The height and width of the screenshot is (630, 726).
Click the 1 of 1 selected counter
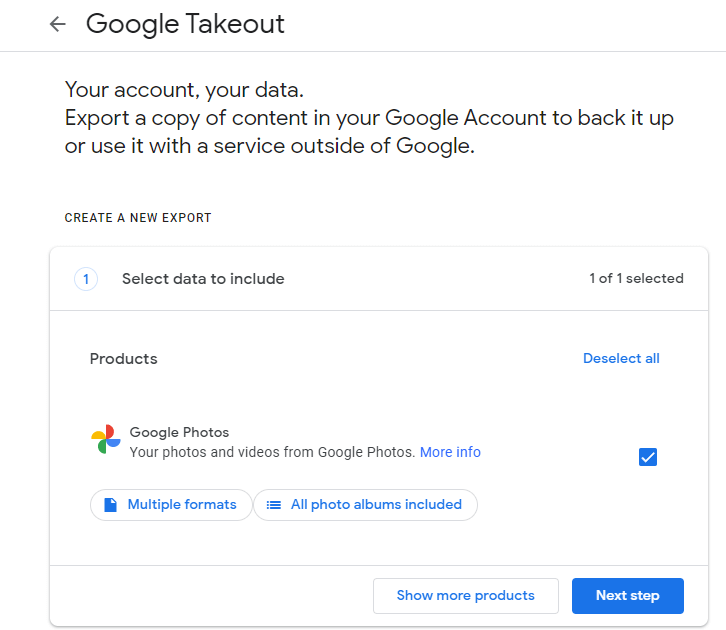point(636,279)
